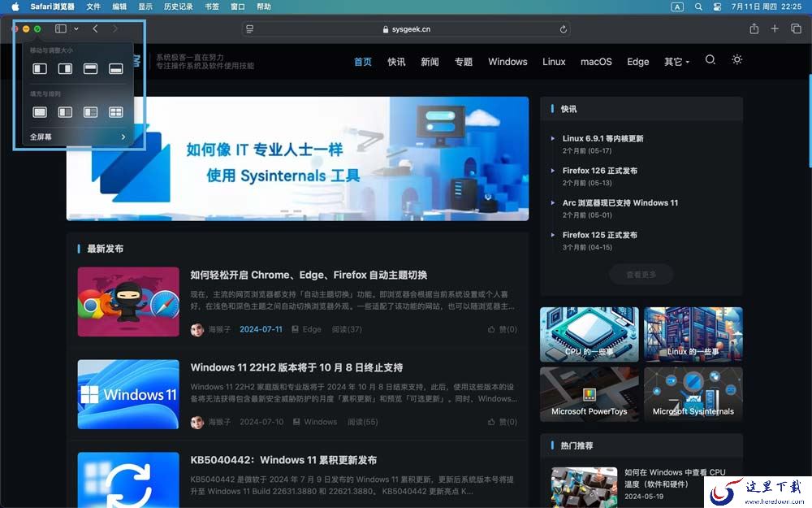Open the Firefox 126 正式发布 news item
The width and height of the screenshot is (812, 508).
click(600, 171)
